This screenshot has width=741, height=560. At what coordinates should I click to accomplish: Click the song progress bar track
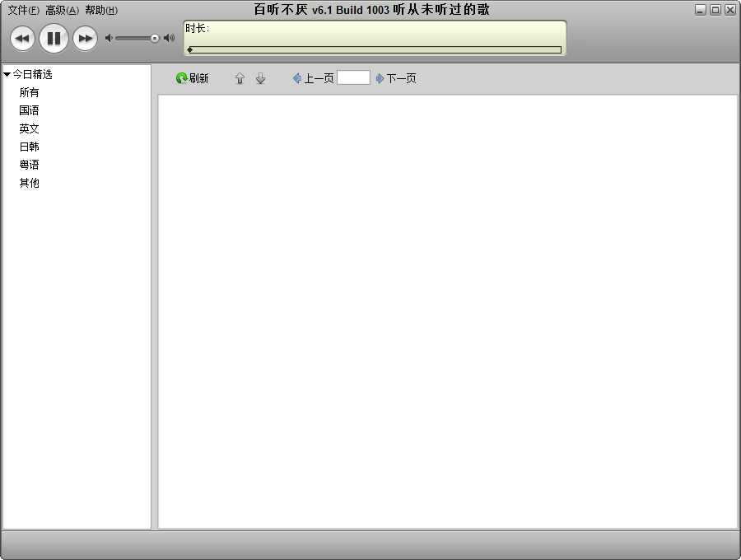[x=375, y=49]
